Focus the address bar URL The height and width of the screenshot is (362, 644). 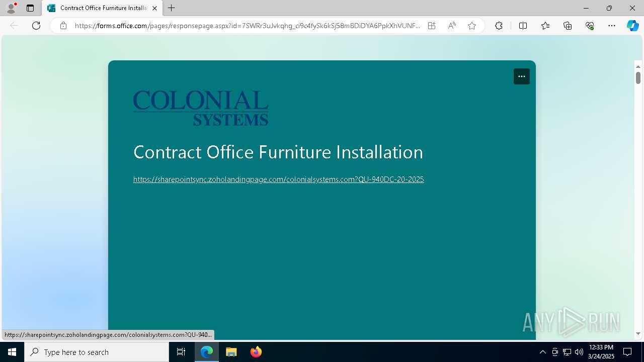248,26
